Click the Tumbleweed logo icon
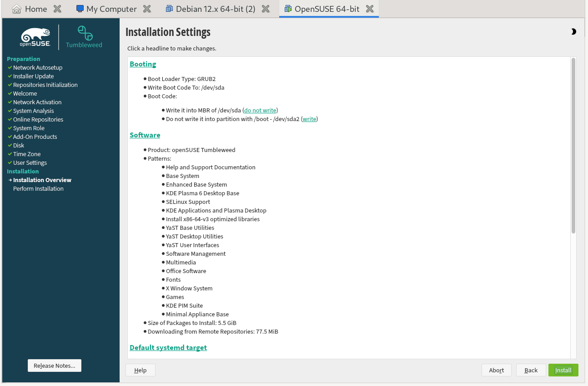 click(85, 33)
